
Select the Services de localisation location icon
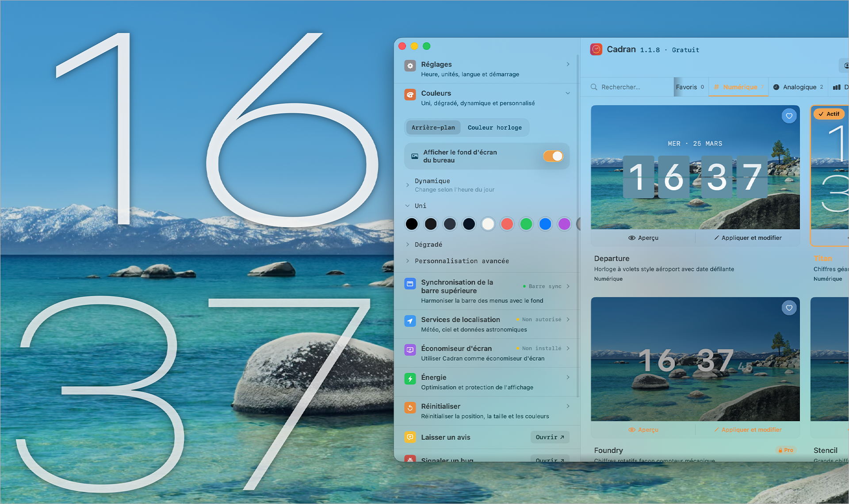410,321
